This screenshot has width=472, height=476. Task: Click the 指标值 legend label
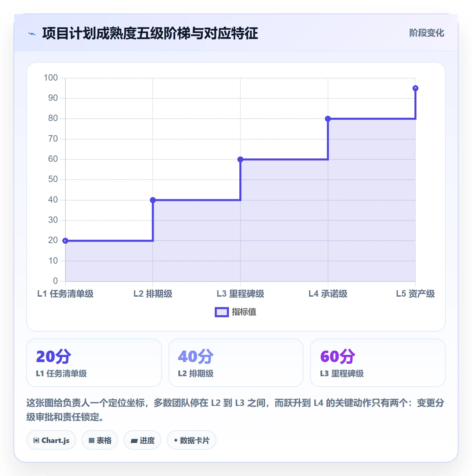click(244, 312)
